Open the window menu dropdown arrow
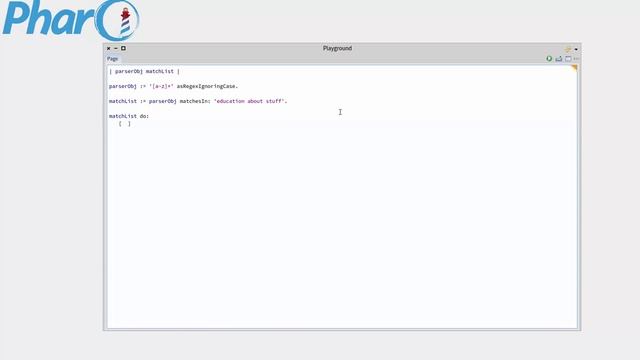 click(x=576, y=49)
